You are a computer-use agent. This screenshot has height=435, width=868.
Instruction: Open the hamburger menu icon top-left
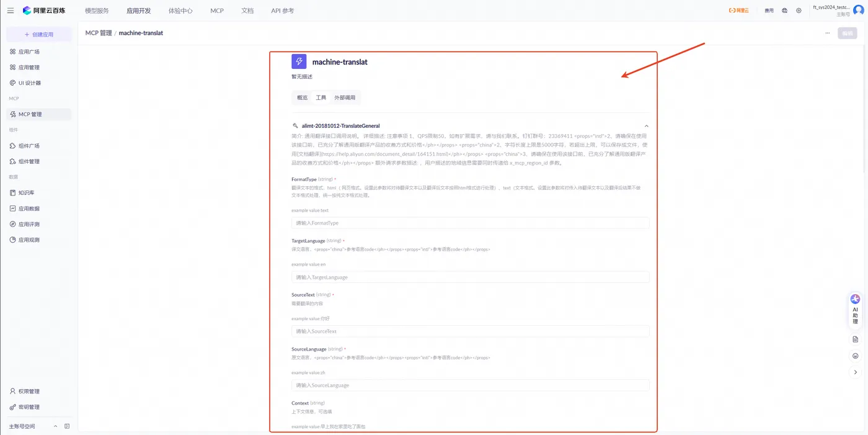pyautogui.click(x=11, y=11)
